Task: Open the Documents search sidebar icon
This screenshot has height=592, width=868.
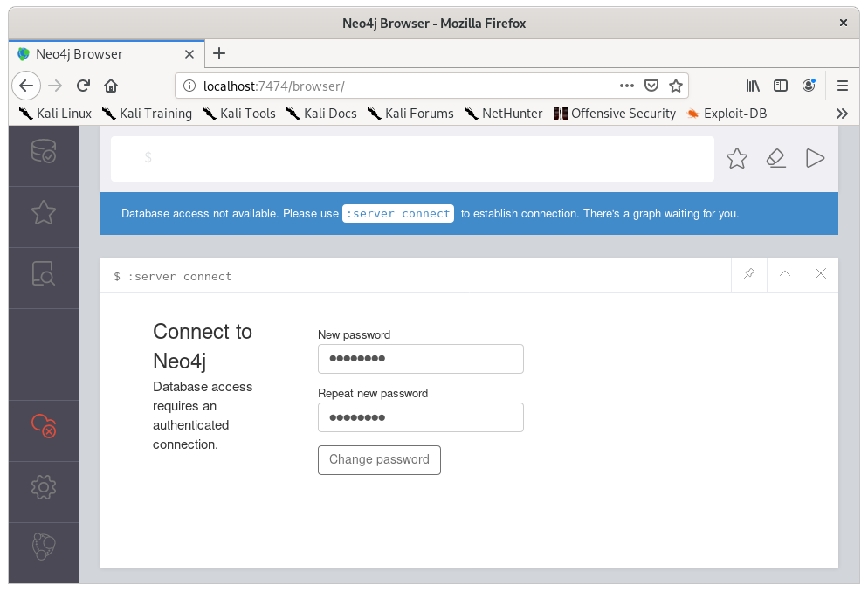Action: pos(43,273)
